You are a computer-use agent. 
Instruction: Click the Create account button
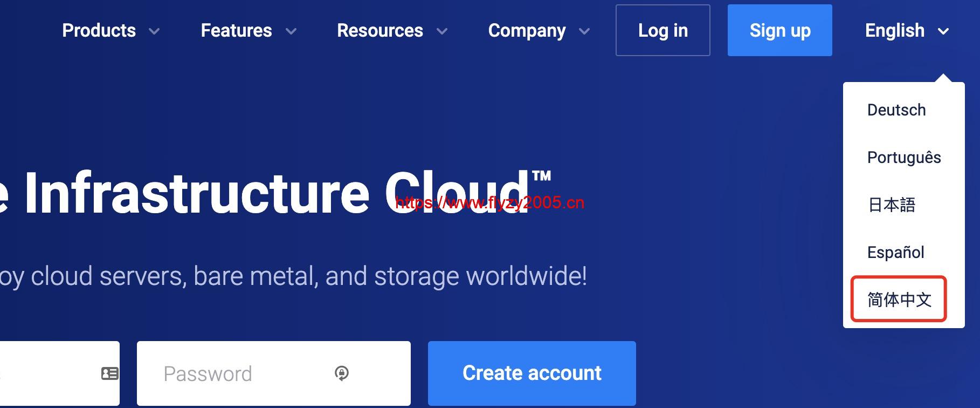point(532,373)
